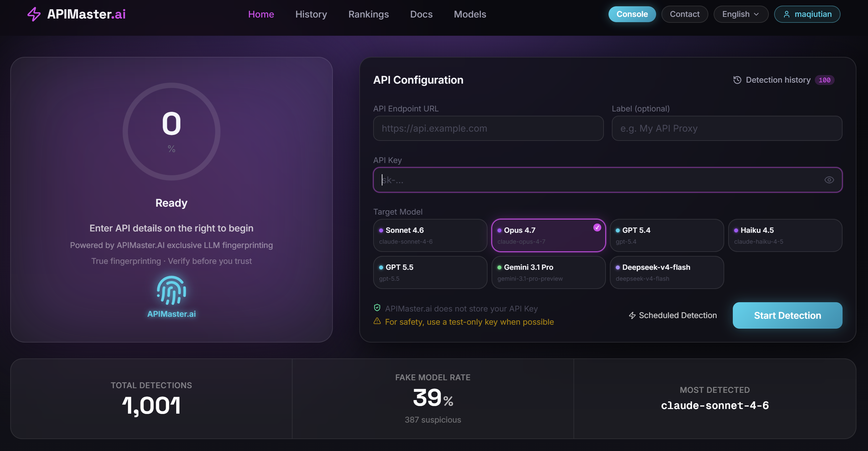Image resolution: width=868 pixels, height=451 pixels.
Task: Open Scheduled Detection
Action: (673, 315)
